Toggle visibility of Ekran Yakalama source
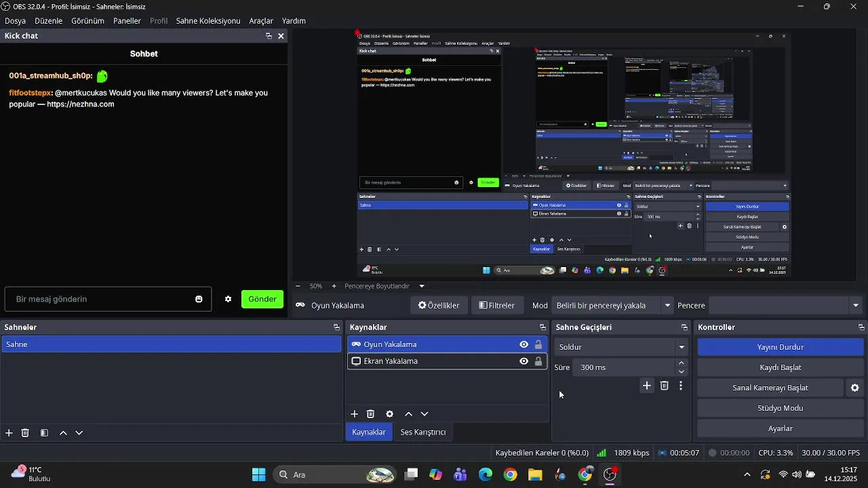Viewport: 868px width, 488px height. pyautogui.click(x=524, y=361)
